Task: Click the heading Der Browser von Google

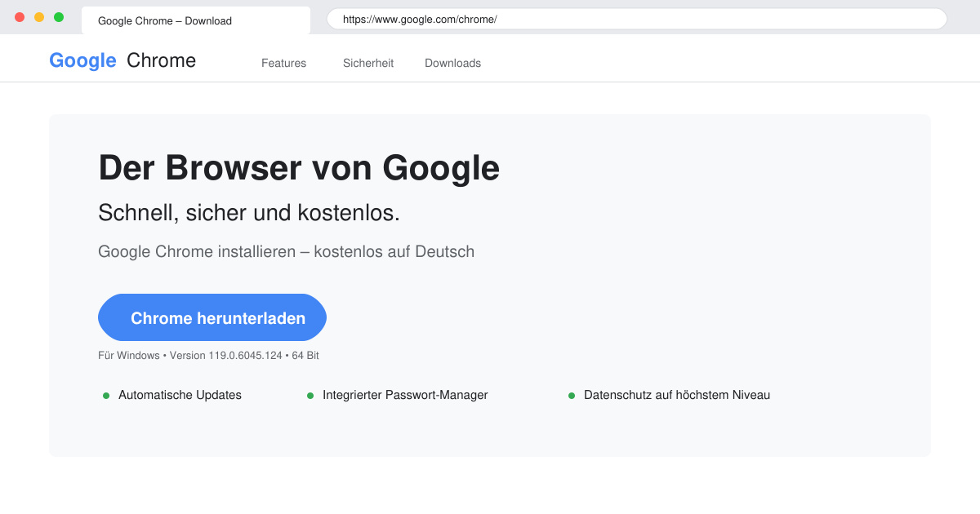Action: tap(299, 168)
